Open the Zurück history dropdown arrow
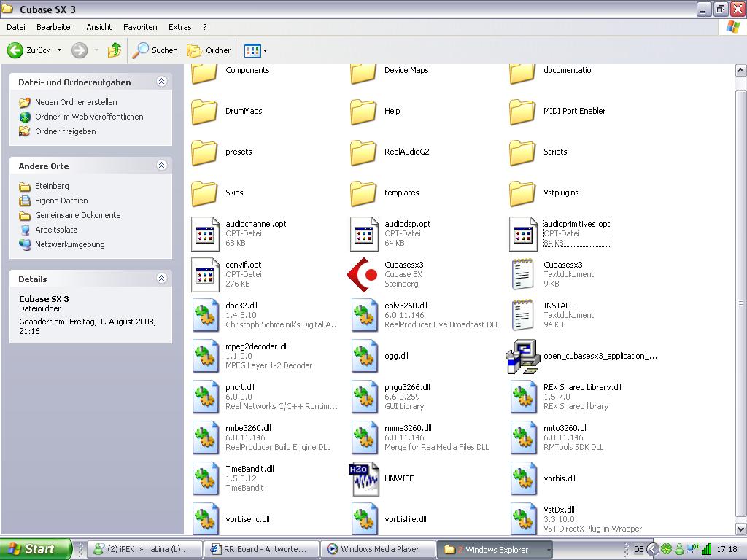747x560 pixels. pyautogui.click(x=60, y=50)
